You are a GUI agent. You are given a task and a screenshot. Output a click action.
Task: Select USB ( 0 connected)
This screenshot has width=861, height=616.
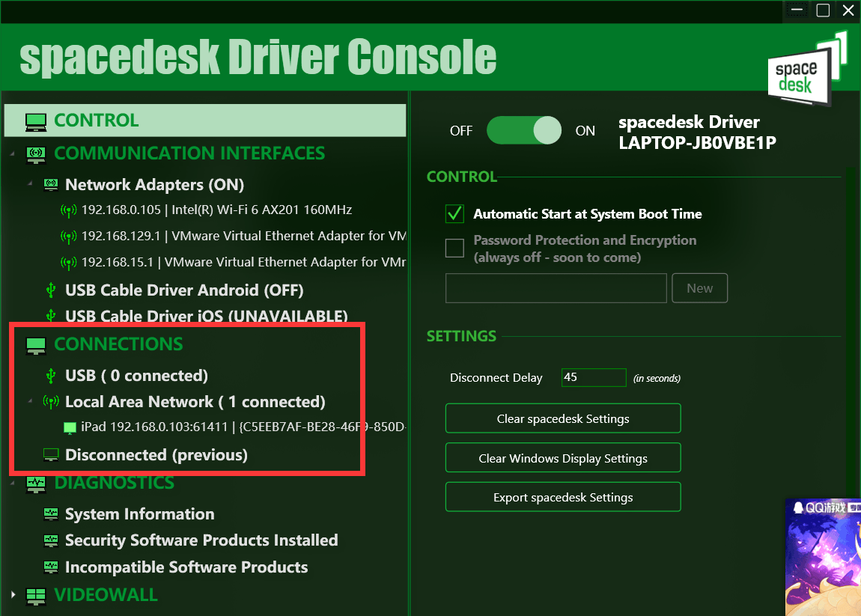[136, 376]
